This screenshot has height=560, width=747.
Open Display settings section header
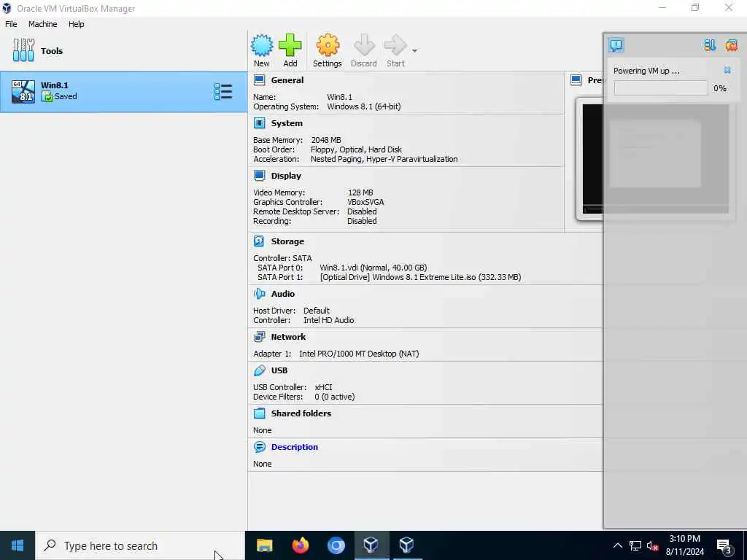(x=286, y=176)
